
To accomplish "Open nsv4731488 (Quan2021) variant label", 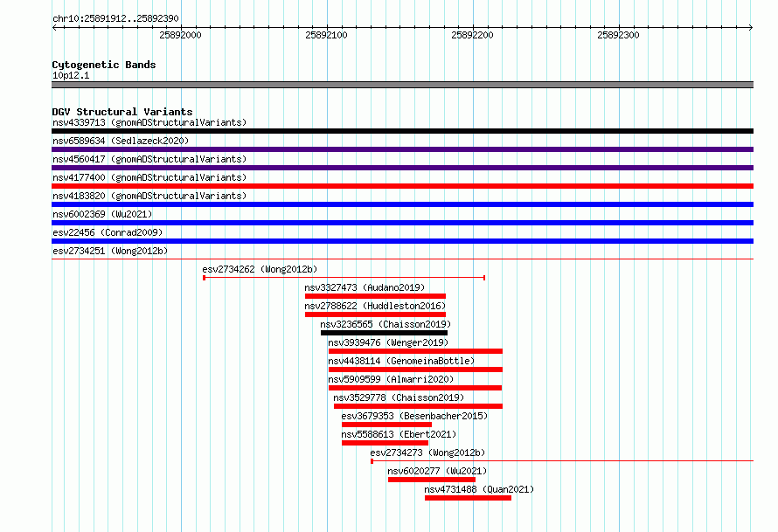I will click(479, 489).
